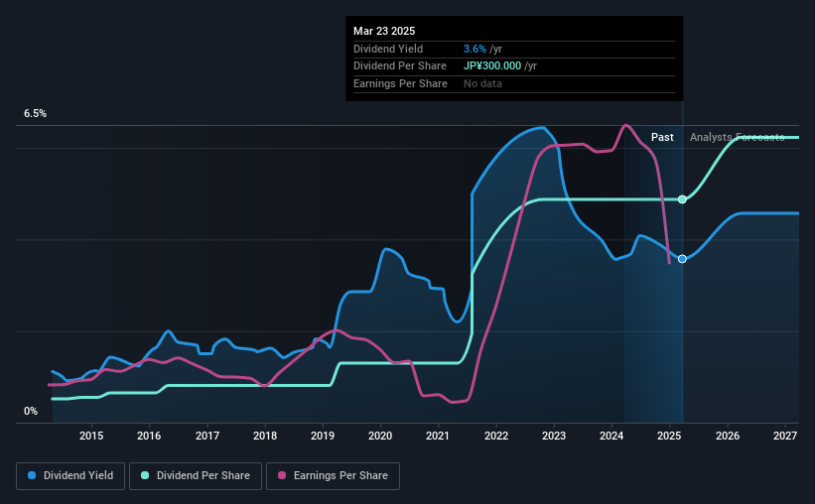Screen dimensions: 815x504
Task: Click the Earnings Per Share peak near 2024
Action: tap(625, 125)
